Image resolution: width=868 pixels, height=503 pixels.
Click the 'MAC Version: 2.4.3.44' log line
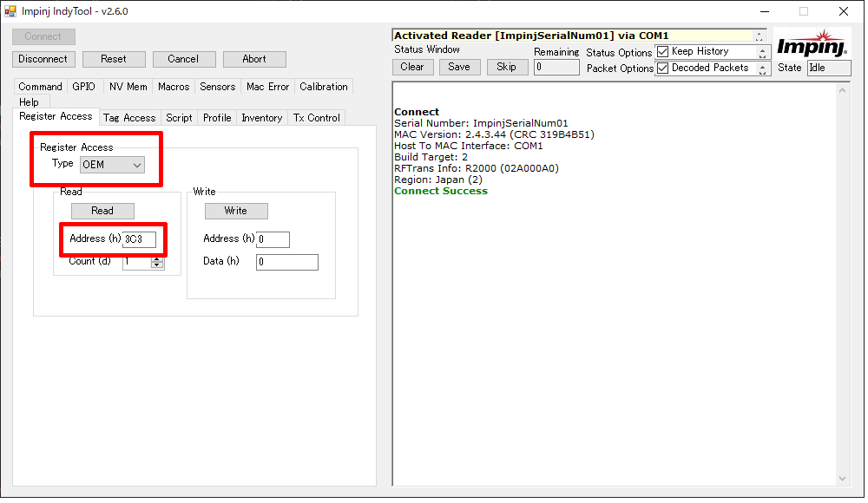[495, 135]
